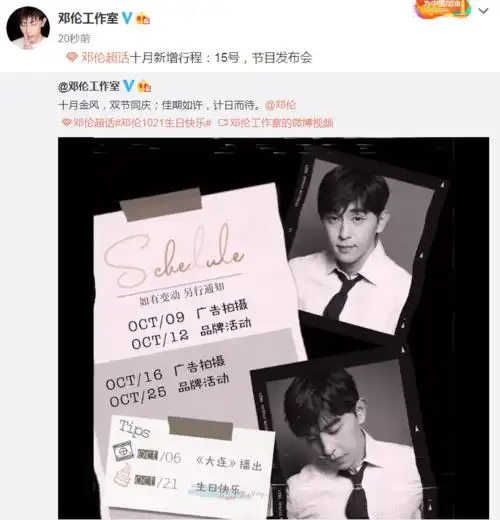Open 邓伦工作室的微博视频 video link
Image resolution: width=500 pixels, height=520 pixels.
(282, 123)
